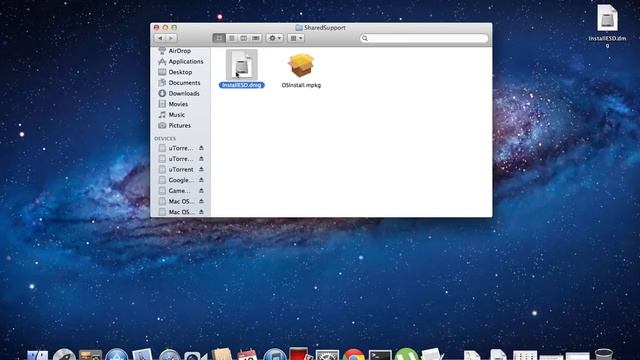Click the Finder search field

pyautogui.click(x=424, y=38)
